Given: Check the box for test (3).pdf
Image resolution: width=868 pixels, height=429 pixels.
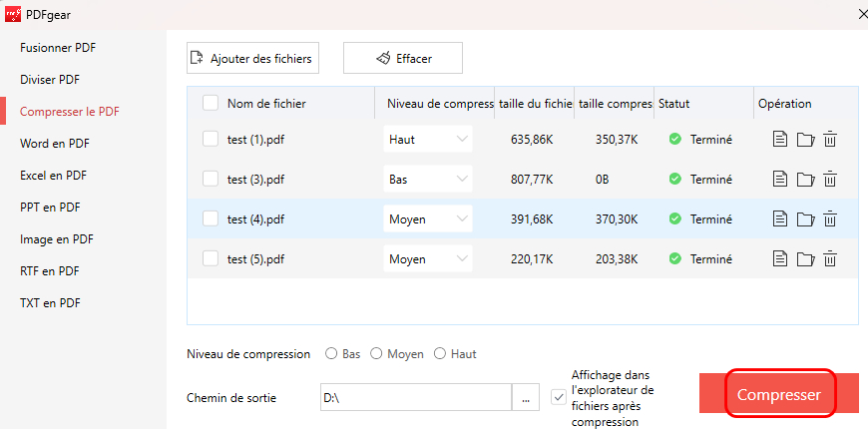Looking at the screenshot, I should click(x=211, y=180).
